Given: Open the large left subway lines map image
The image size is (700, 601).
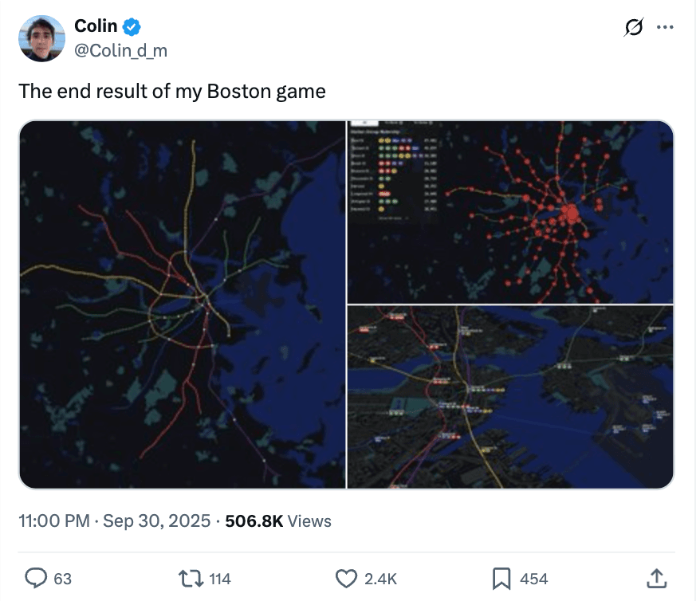Looking at the screenshot, I should [183, 304].
